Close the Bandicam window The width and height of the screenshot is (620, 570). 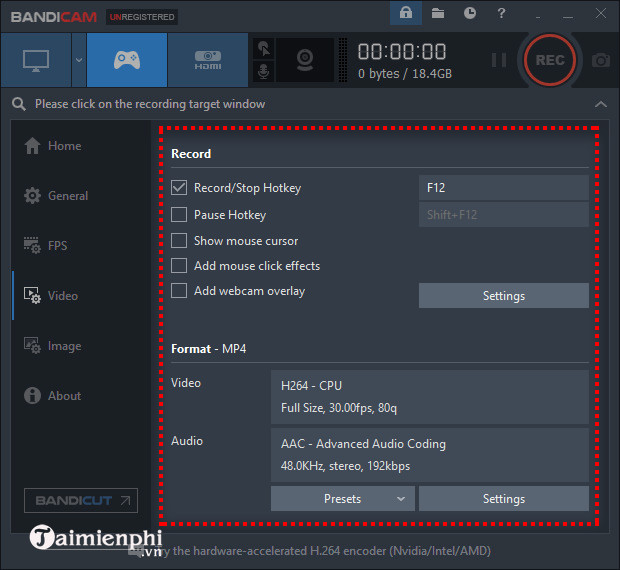601,13
